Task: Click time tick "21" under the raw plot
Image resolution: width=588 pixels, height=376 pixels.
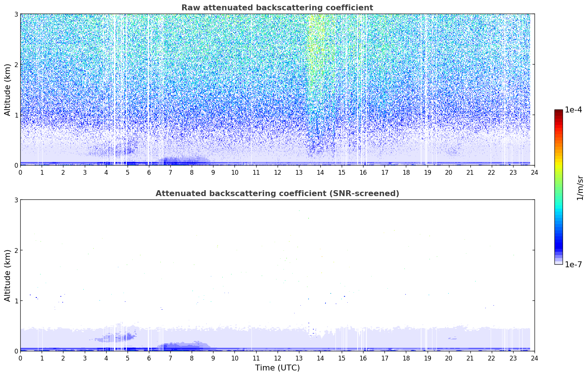Action: click(x=470, y=172)
